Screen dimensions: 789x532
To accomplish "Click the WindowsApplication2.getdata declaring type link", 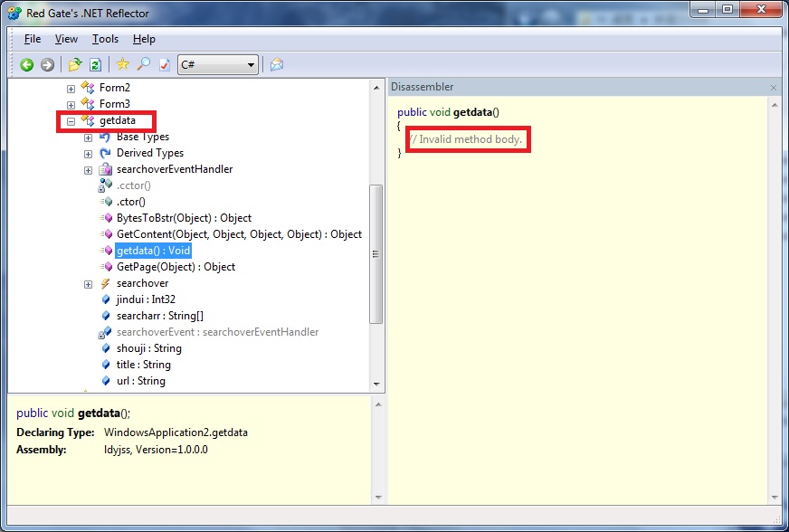I will click(176, 432).
